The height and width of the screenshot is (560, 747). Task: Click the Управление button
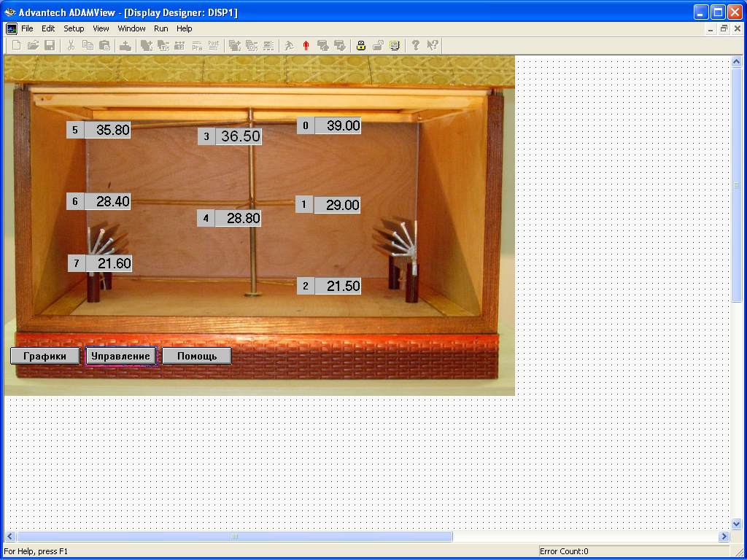[121, 356]
